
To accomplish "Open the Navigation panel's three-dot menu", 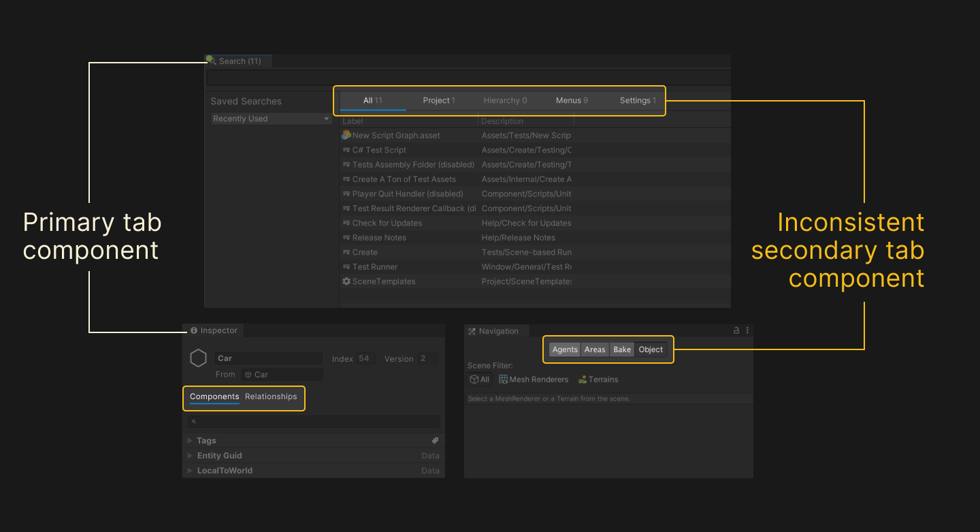I will point(747,330).
